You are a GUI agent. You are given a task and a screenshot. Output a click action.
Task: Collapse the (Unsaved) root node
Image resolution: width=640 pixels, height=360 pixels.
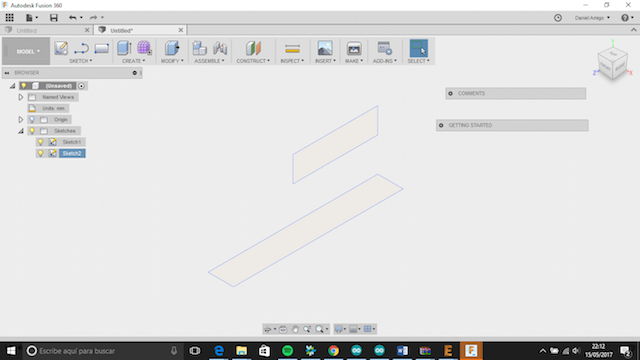13,86
